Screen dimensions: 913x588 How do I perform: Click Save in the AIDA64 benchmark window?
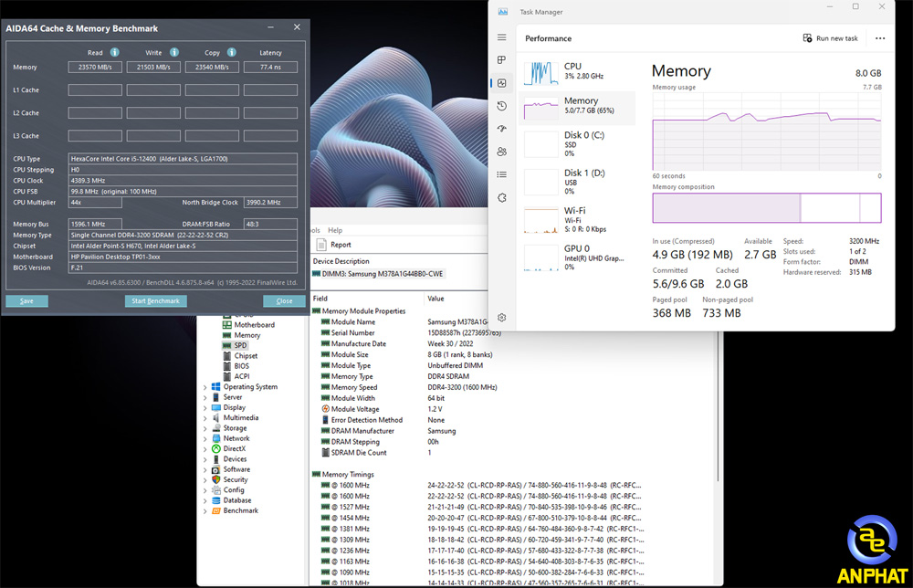[x=26, y=301]
